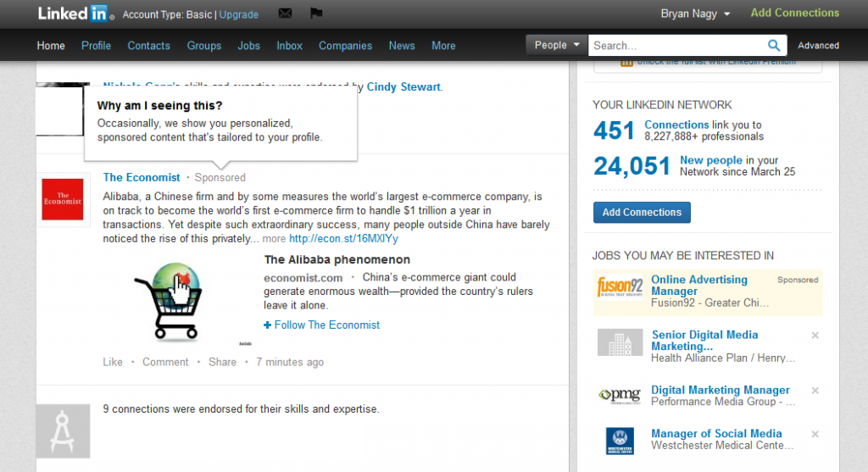Dismiss Digital Marketing Manager job

pyautogui.click(x=815, y=391)
